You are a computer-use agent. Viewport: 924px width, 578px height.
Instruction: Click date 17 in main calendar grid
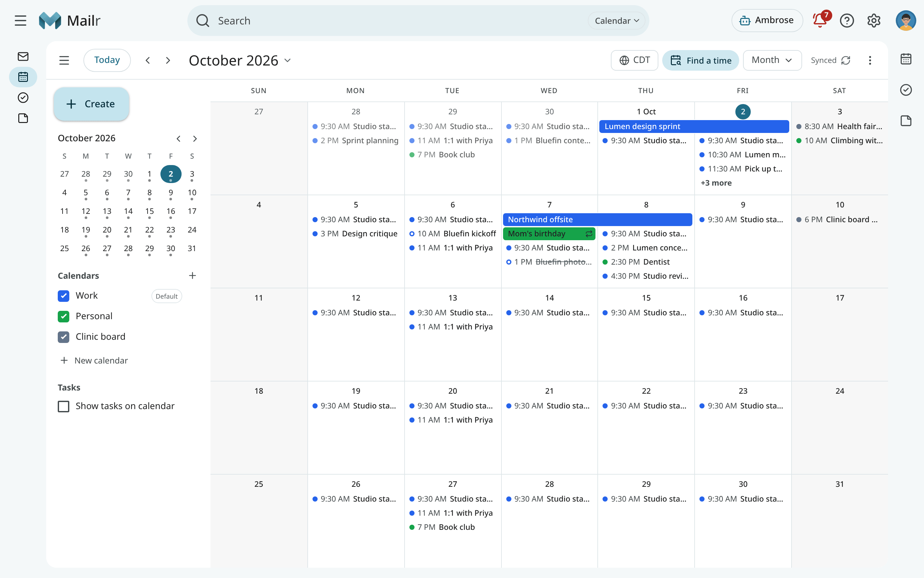click(x=840, y=298)
